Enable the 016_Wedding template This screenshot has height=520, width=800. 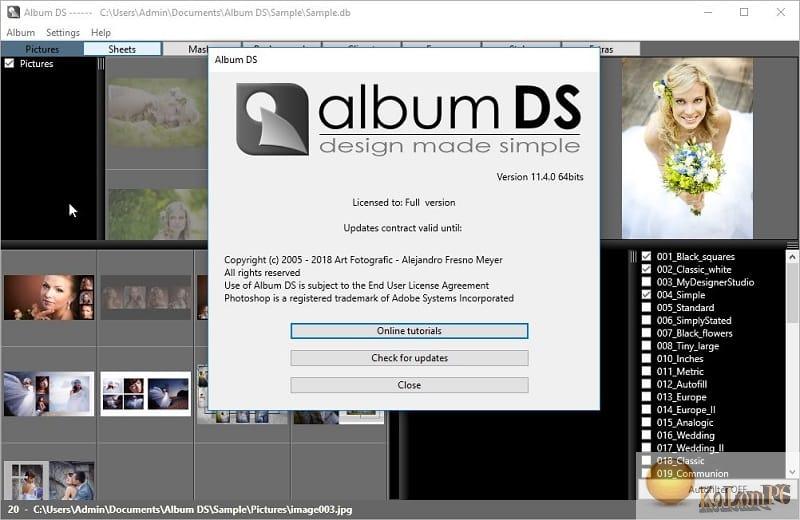coord(646,435)
